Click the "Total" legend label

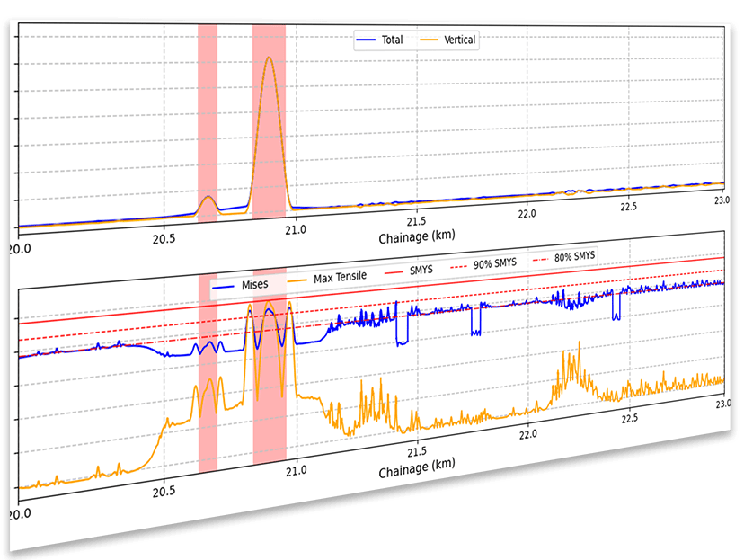click(x=392, y=40)
